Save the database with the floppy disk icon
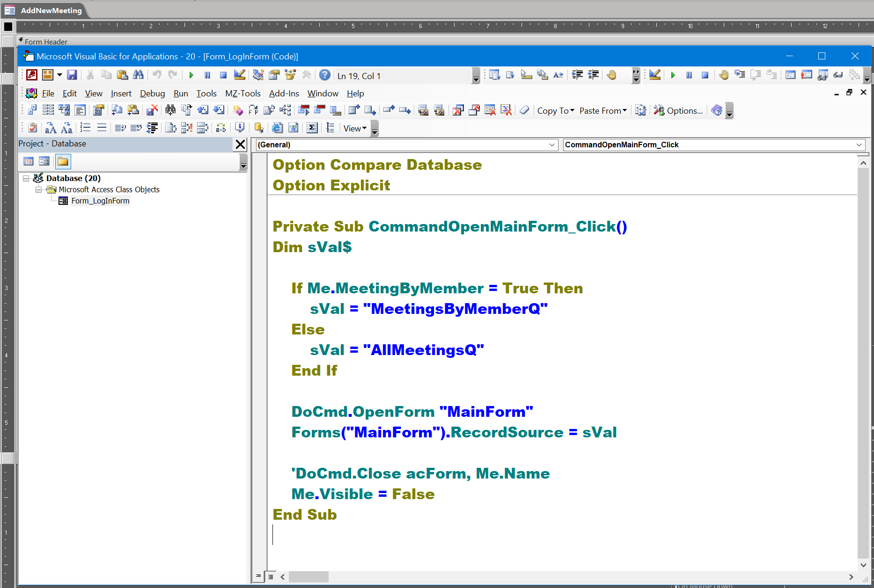The height and width of the screenshot is (588, 874). tap(72, 75)
